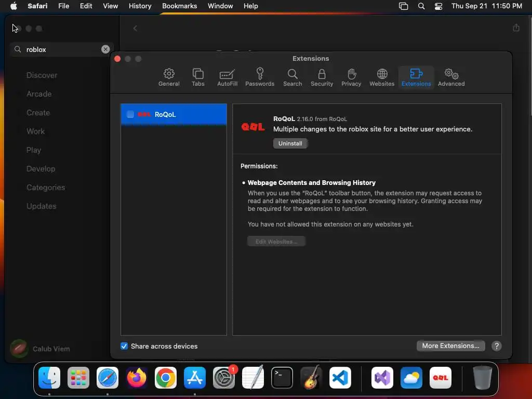Click the search magnifier in App Store sidebar
Image resolution: width=532 pixels, height=399 pixels.
tap(18, 49)
